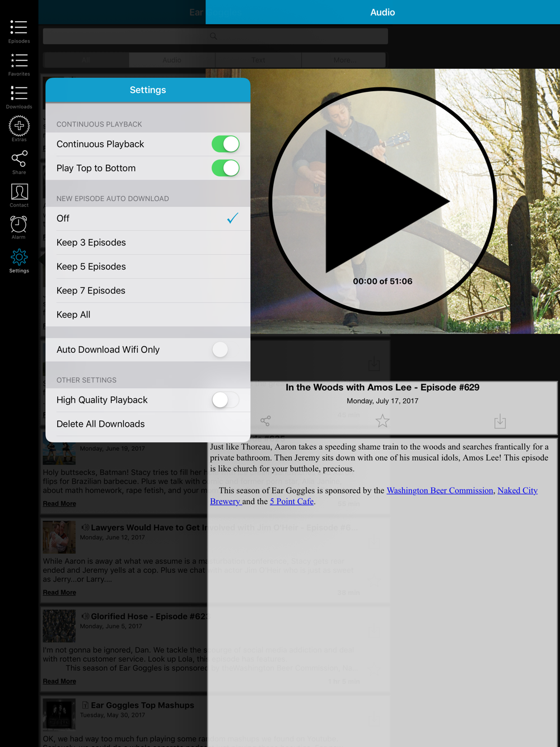Viewport: 560px width, 747px height.
Task: Switch to the Audio filter tab
Action: click(172, 60)
